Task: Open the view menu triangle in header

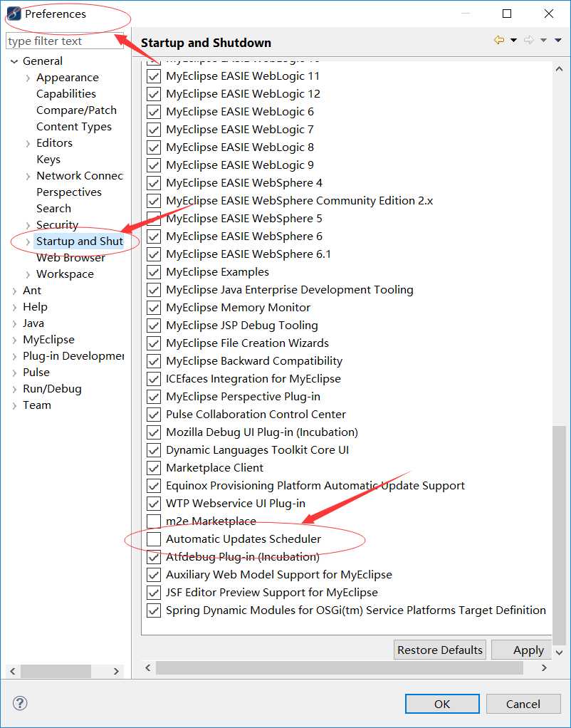Action: [x=558, y=41]
